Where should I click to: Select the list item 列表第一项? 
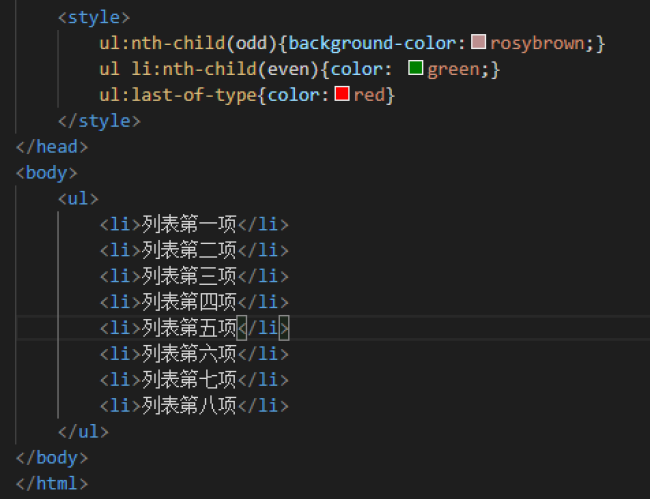pyautogui.click(x=189, y=225)
